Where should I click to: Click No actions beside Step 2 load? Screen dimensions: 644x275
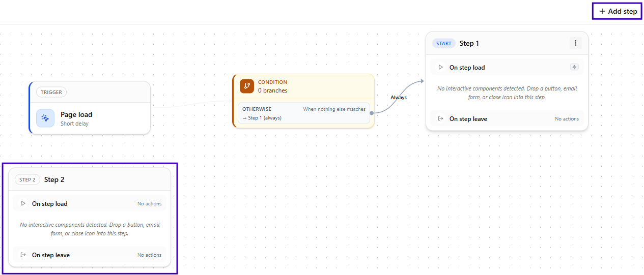[149, 203]
